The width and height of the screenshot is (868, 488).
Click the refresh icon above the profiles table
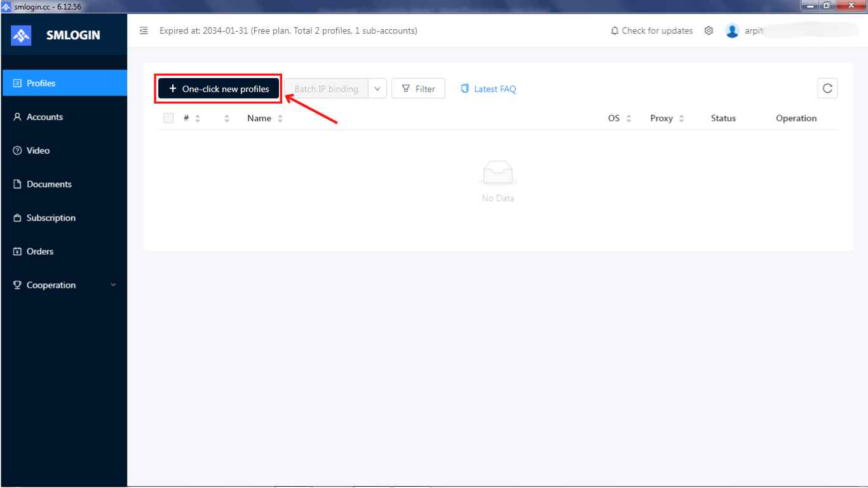click(x=827, y=88)
